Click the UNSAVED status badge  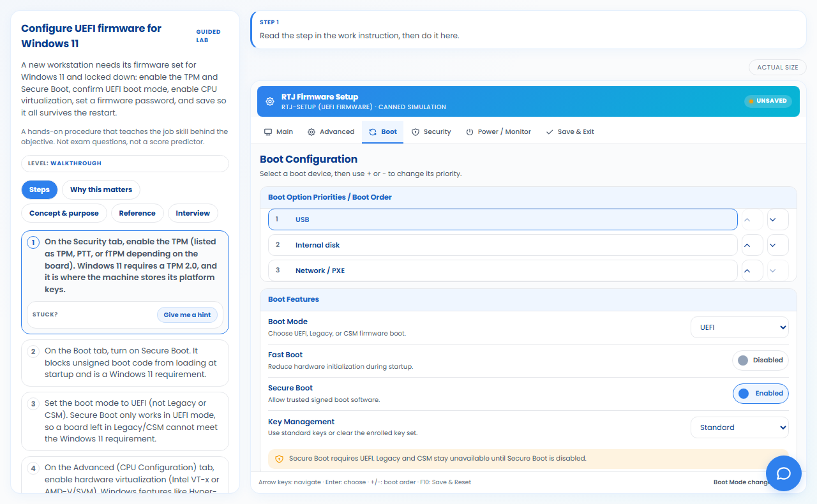click(x=768, y=101)
